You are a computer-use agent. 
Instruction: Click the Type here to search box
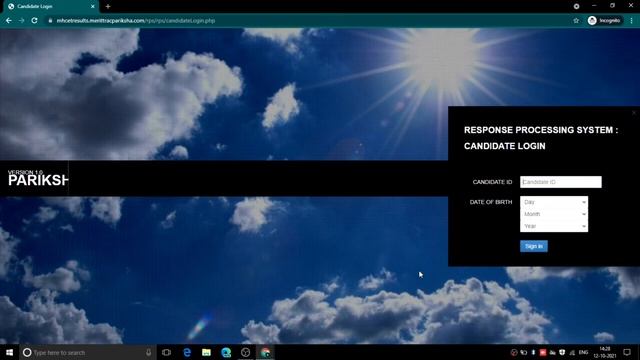coord(88,352)
